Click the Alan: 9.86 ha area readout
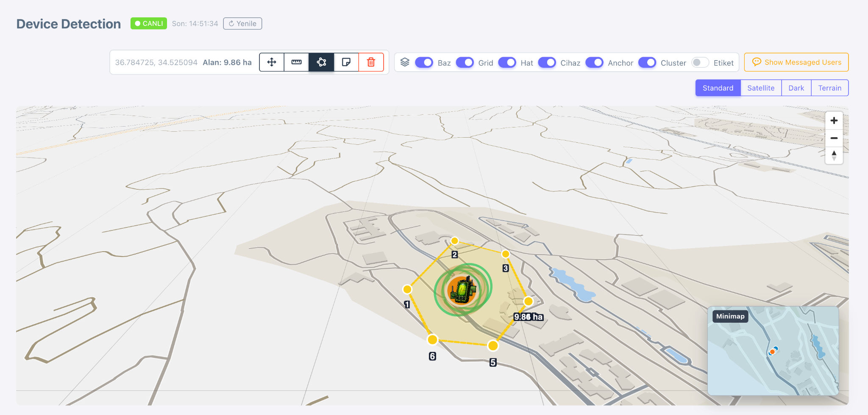 point(227,62)
